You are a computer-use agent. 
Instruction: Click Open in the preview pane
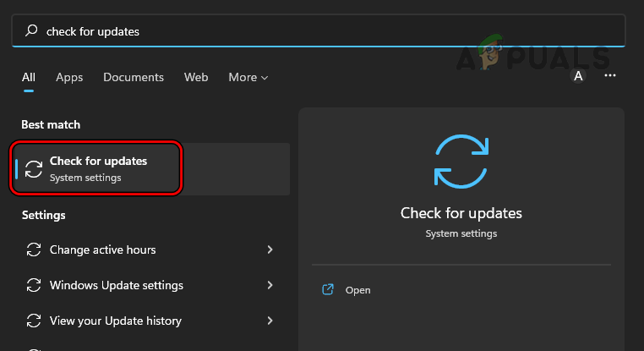357,290
